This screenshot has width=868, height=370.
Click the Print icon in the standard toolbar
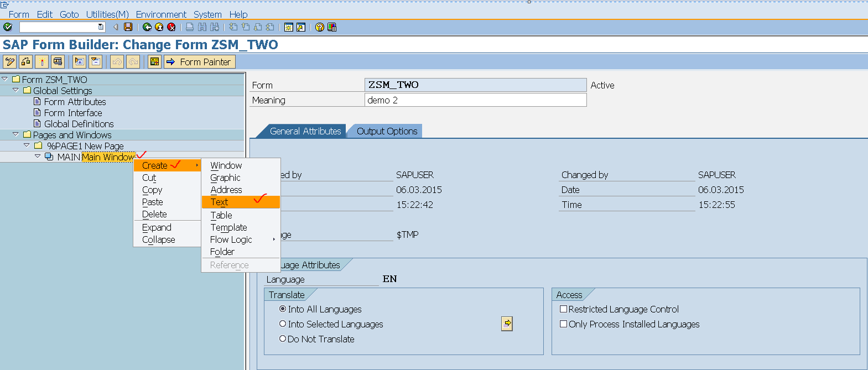click(190, 27)
